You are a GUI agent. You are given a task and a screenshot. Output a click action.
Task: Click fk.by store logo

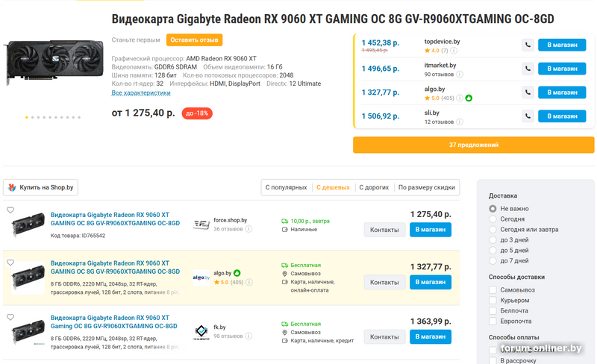coord(201,331)
